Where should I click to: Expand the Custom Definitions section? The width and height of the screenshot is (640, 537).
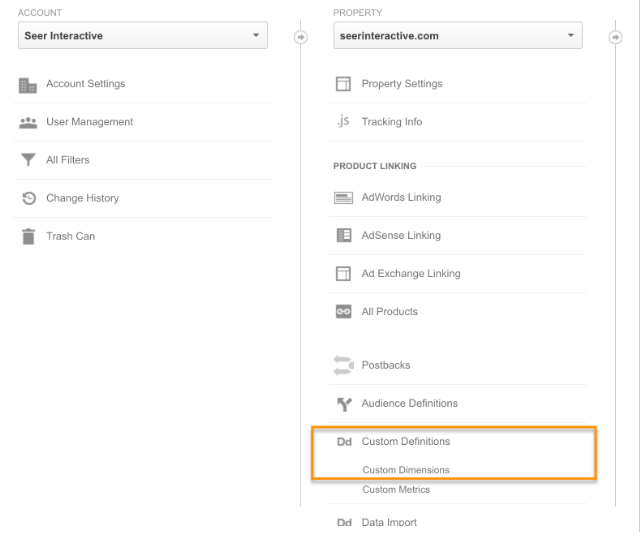[x=405, y=442]
